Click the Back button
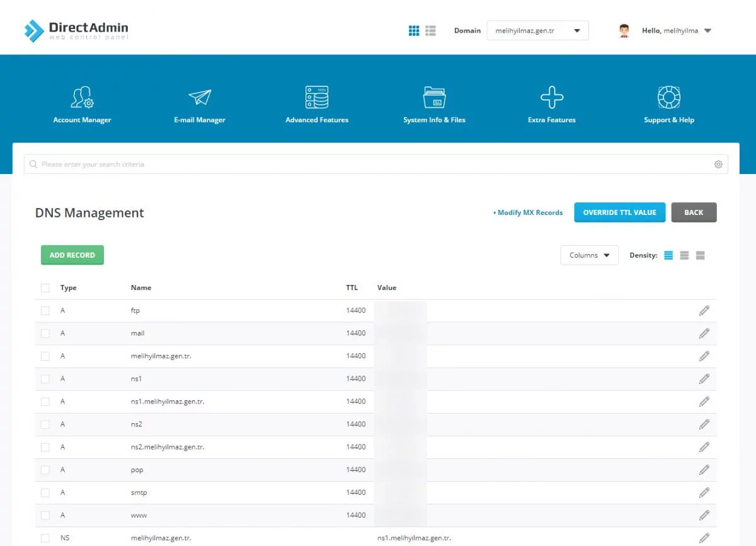756x546 pixels. pos(694,212)
